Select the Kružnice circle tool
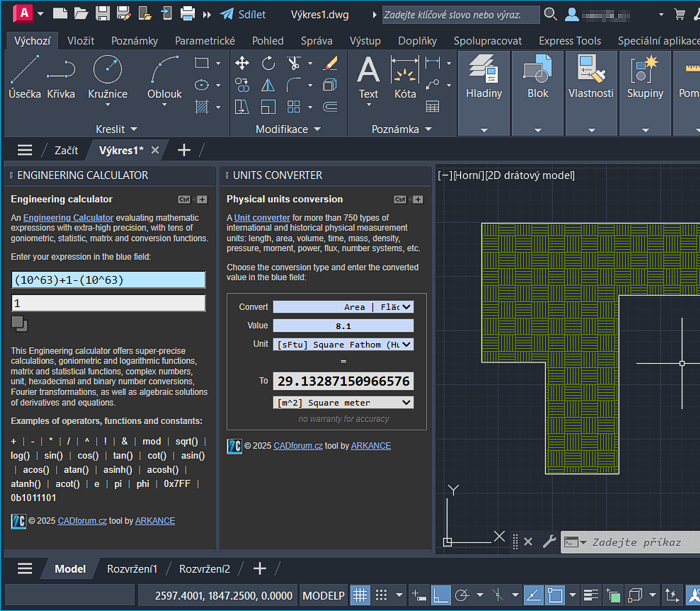This screenshot has width=700, height=611. click(108, 75)
